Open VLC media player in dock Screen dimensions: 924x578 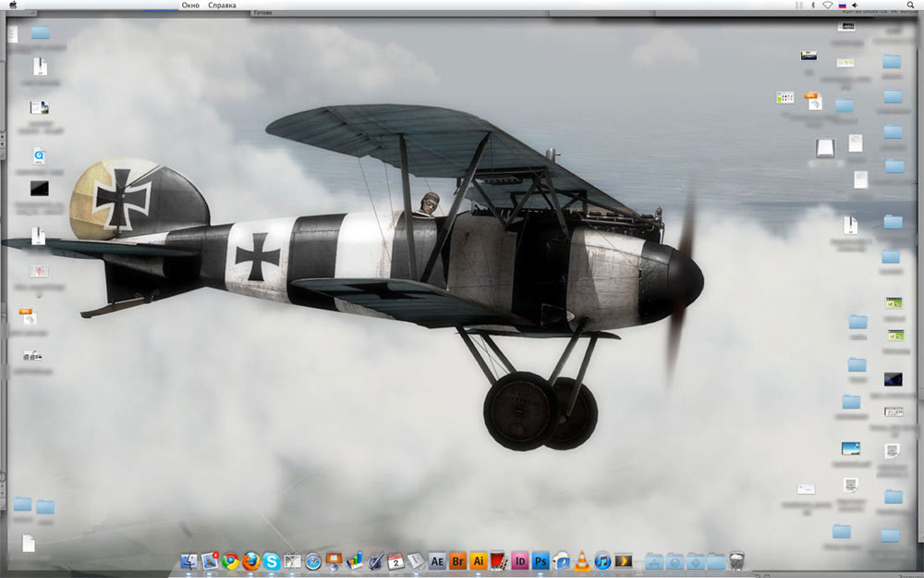point(582,560)
